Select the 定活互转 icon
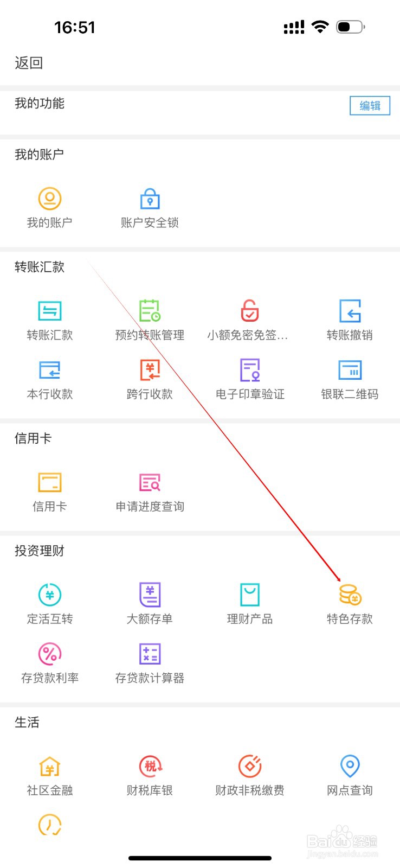This screenshot has height=868, width=400. pyautogui.click(x=50, y=595)
